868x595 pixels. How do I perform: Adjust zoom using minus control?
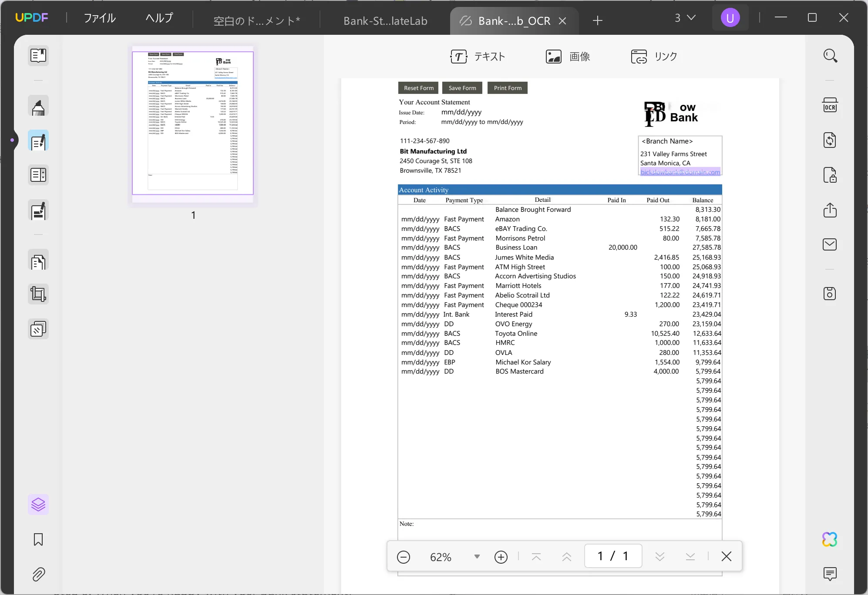403,556
